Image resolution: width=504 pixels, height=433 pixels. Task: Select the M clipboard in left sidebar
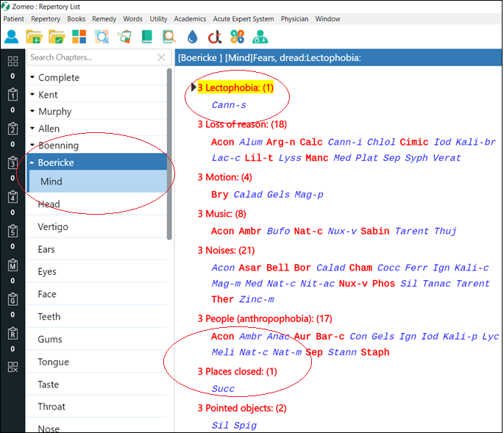click(x=13, y=265)
